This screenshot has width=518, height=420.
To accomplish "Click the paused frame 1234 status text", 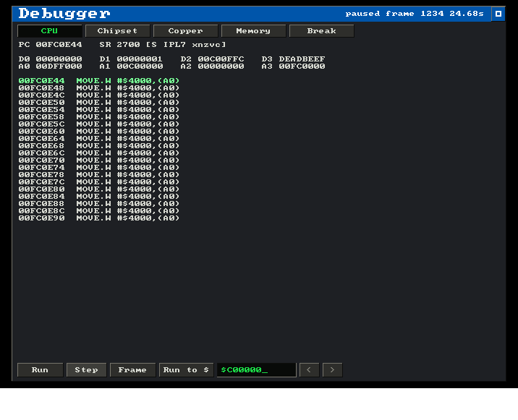I will click(415, 14).
